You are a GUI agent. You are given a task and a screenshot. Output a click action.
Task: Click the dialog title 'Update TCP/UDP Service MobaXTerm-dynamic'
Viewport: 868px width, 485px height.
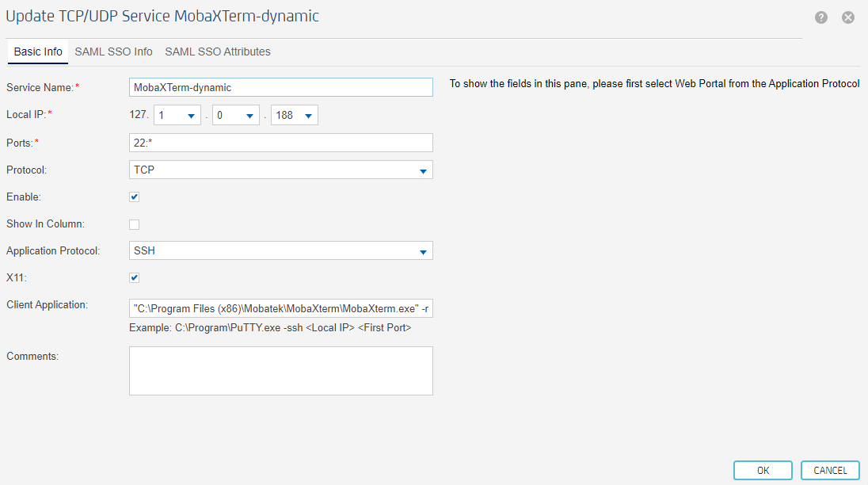coord(162,16)
